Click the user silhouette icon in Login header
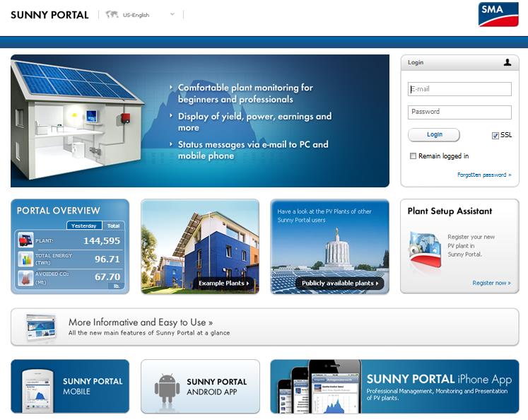The image size is (528, 420). (x=507, y=62)
